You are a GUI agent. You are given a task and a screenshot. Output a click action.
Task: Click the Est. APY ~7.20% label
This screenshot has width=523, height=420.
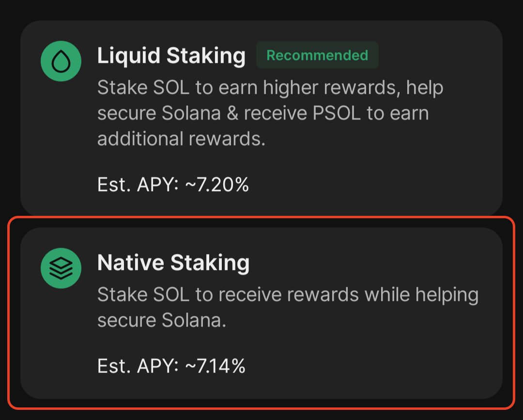pos(173,184)
